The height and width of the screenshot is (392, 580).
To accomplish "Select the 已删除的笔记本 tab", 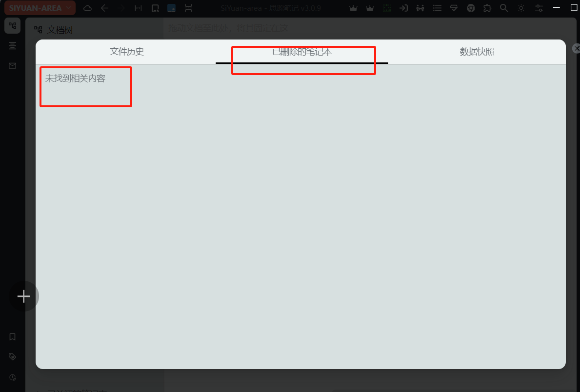I will coord(302,52).
